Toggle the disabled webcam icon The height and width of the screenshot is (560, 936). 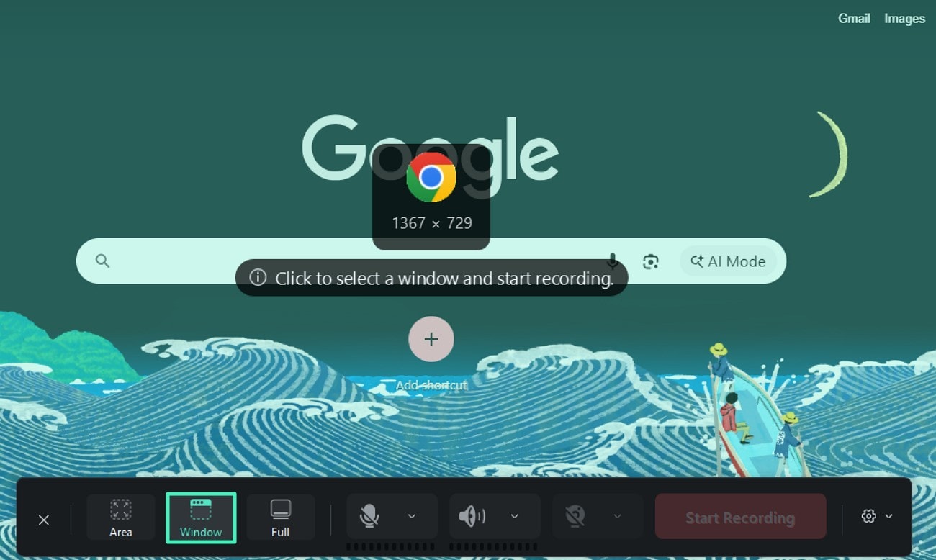(575, 515)
